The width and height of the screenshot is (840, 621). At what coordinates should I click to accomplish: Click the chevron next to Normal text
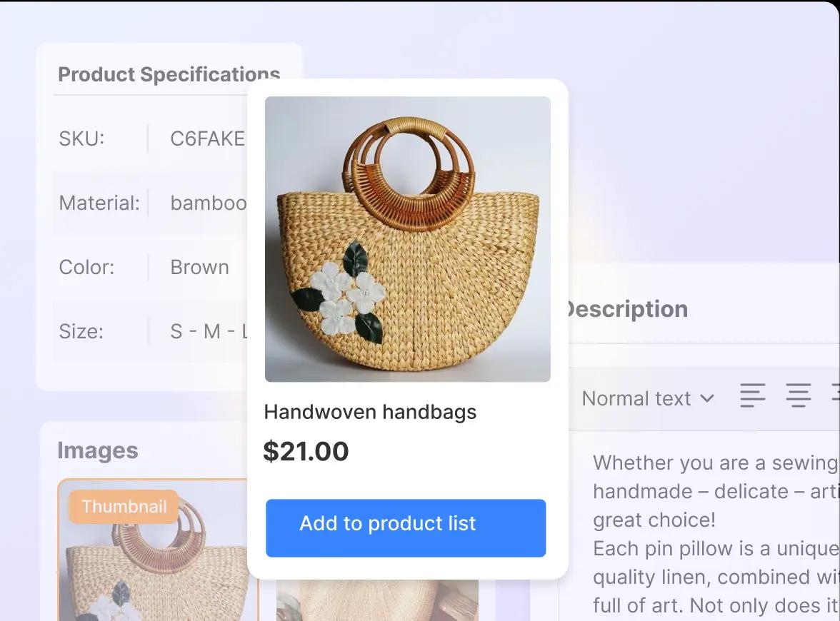point(708,399)
